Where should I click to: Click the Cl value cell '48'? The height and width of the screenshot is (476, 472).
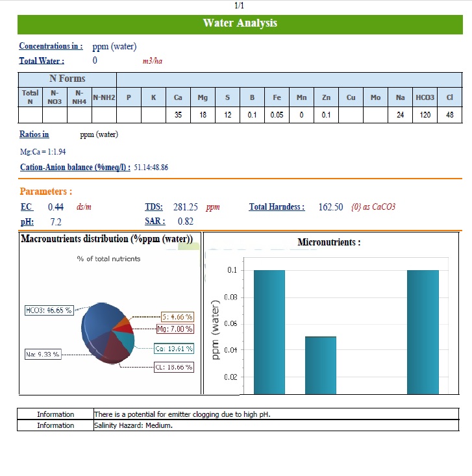(x=450, y=115)
